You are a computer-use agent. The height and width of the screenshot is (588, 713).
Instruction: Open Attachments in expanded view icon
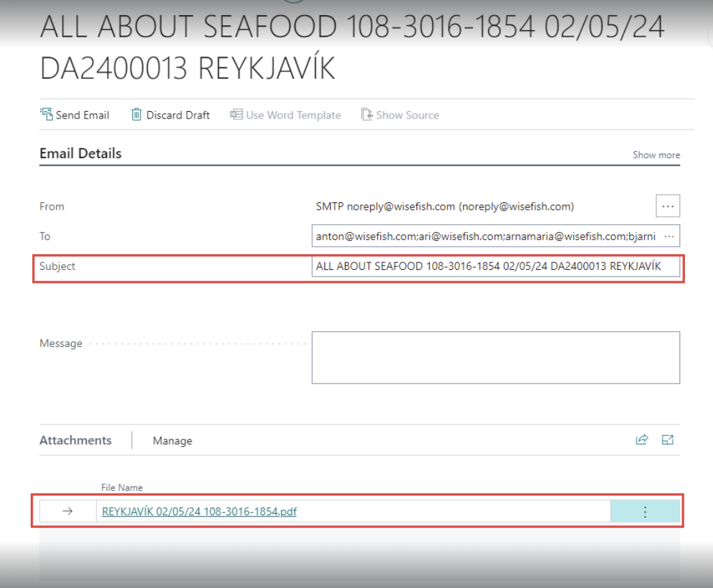click(667, 440)
